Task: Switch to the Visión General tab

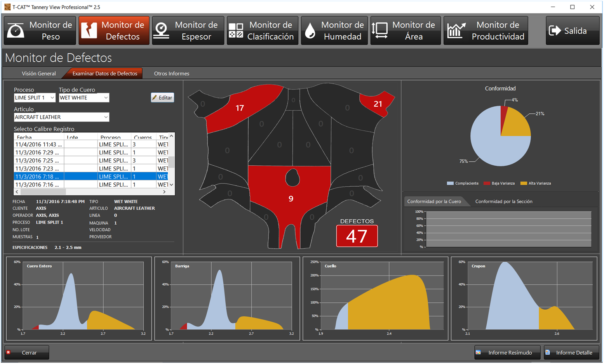Action: pos(38,73)
